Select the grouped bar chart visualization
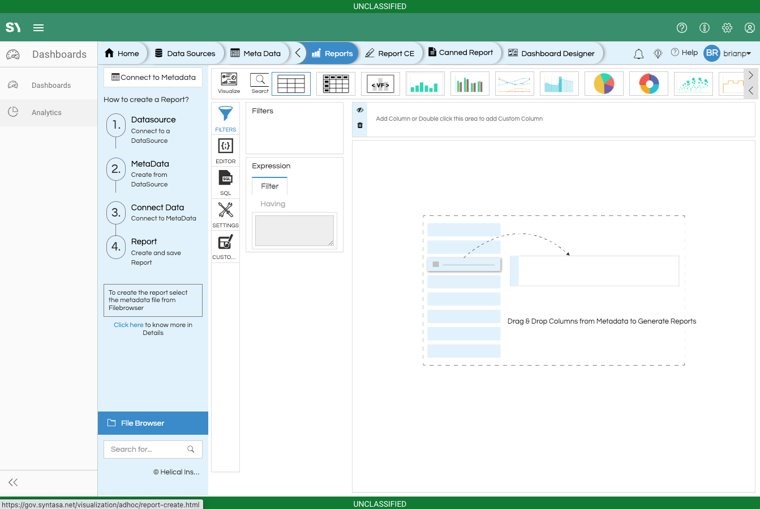The height and width of the screenshot is (509, 760). tap(469, 84)
